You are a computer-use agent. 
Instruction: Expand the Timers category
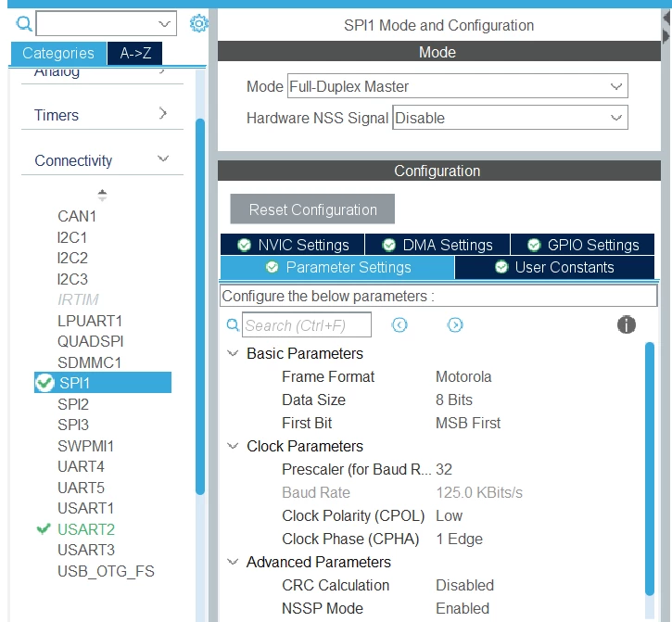coord(103,115)
